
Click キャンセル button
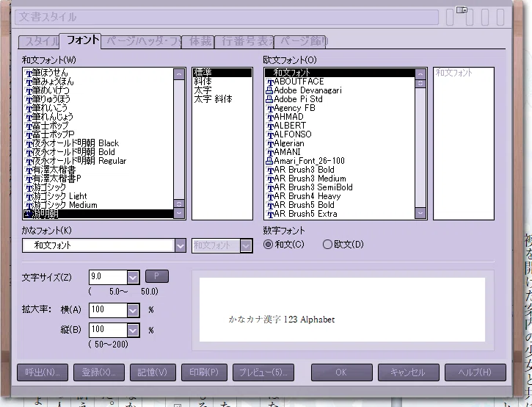[409, 372]
